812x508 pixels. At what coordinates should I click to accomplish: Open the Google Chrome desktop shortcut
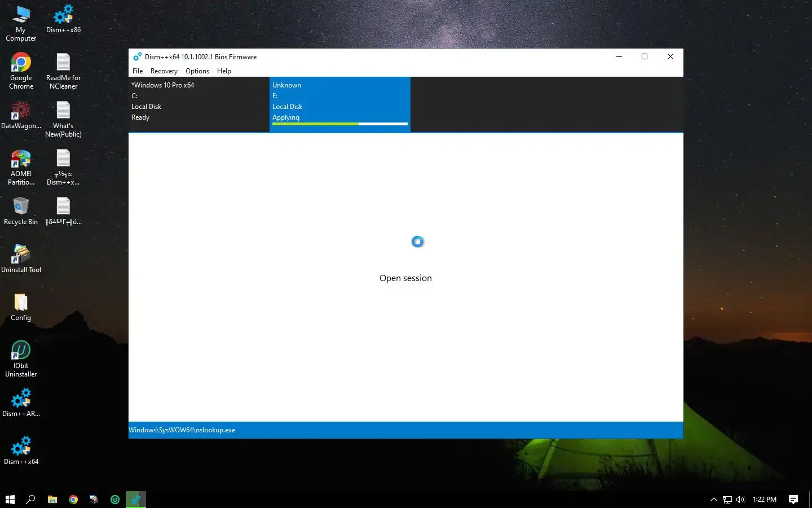point(21,72)
